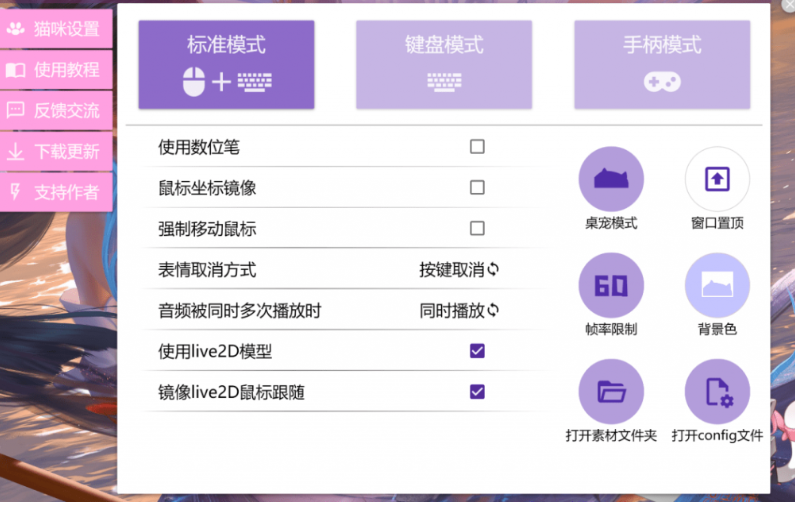The height and width of the screenshot is (509, 795).
Task: Open 猫咪设置 in the sidebar
Action: (56, 29)
